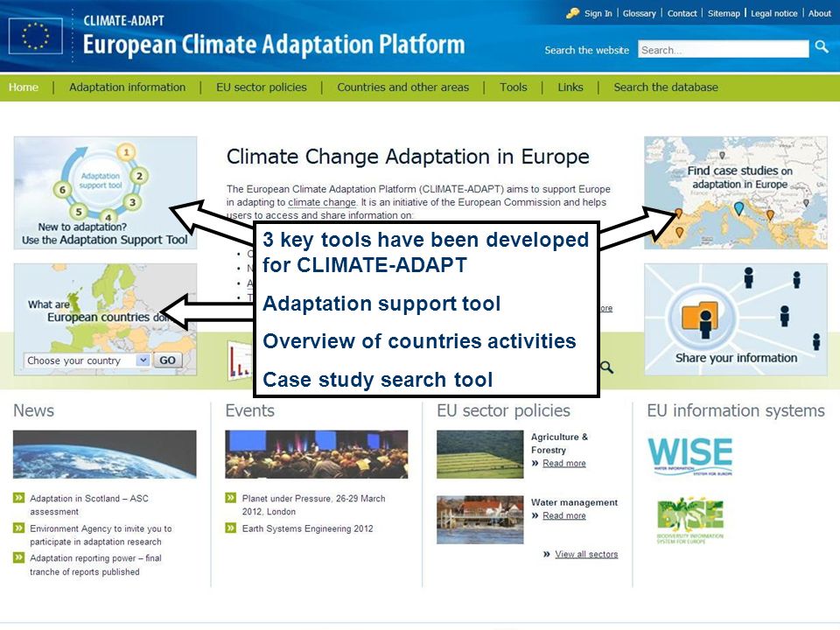Open the Contact link
The image size is (840, 630).
pos(682,13)
